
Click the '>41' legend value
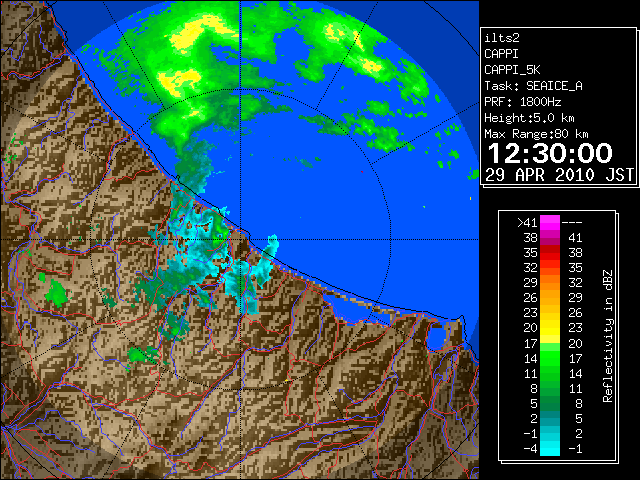(x=527, y=223)
